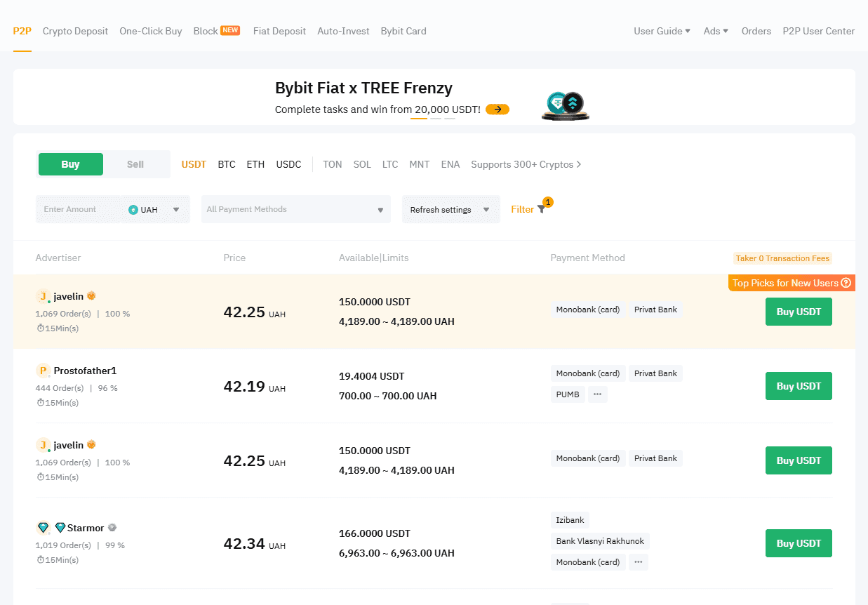The image size is (868, 605).
Task: Select TON crypto
Action: pyautogui.click(x=333, y=164)
